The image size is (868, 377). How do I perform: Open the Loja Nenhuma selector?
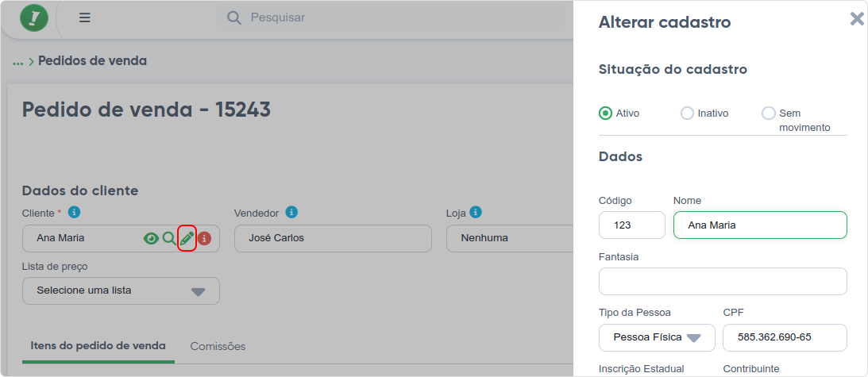point(510,239)
